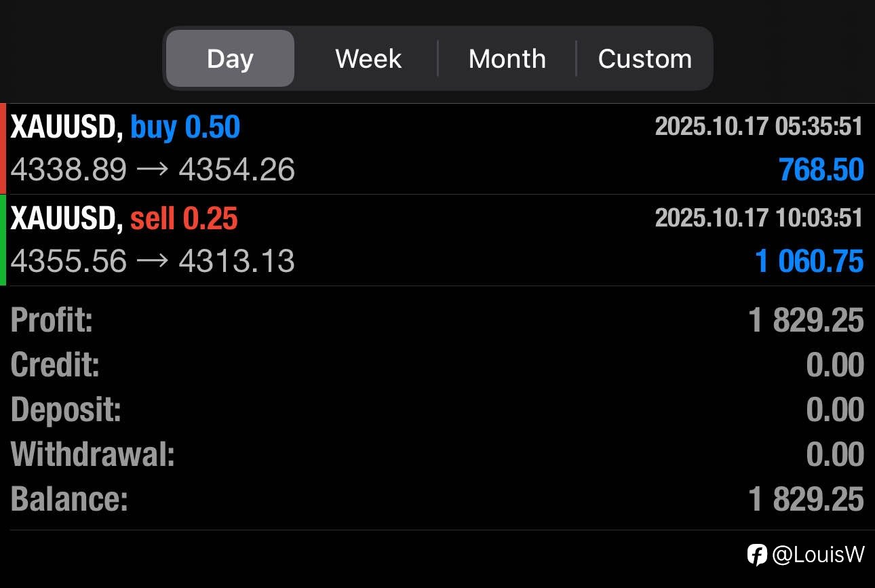Select the Day period tab
This screenshot has width=875, height=588.
[x=230, y=59]
